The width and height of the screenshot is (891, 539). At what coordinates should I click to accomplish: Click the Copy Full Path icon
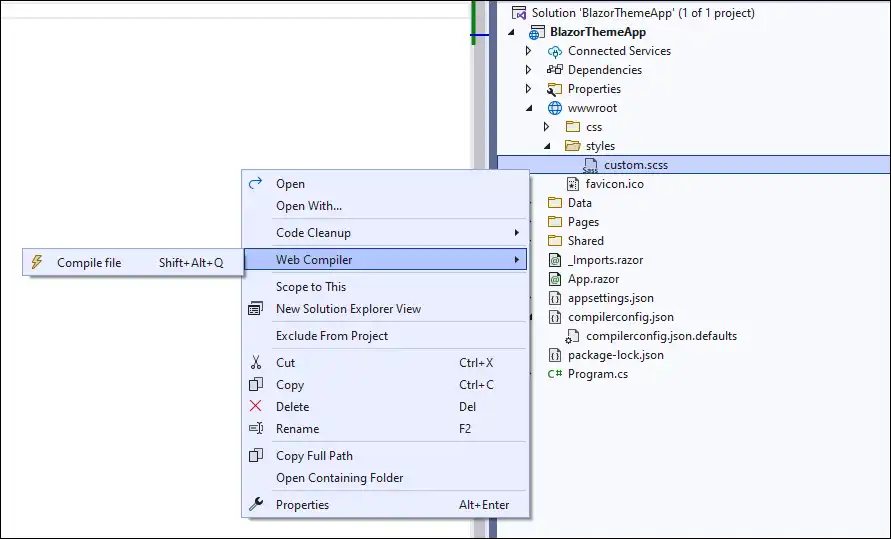coord(256,456)
